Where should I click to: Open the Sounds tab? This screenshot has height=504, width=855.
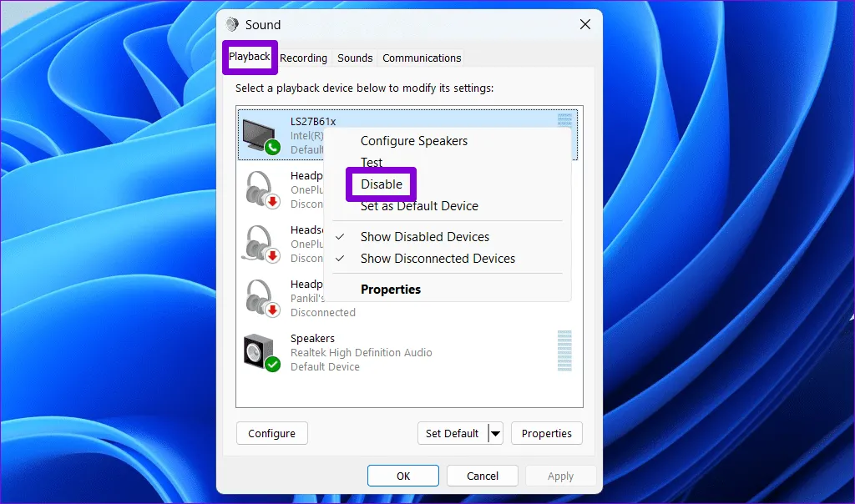tap(355, 58)
